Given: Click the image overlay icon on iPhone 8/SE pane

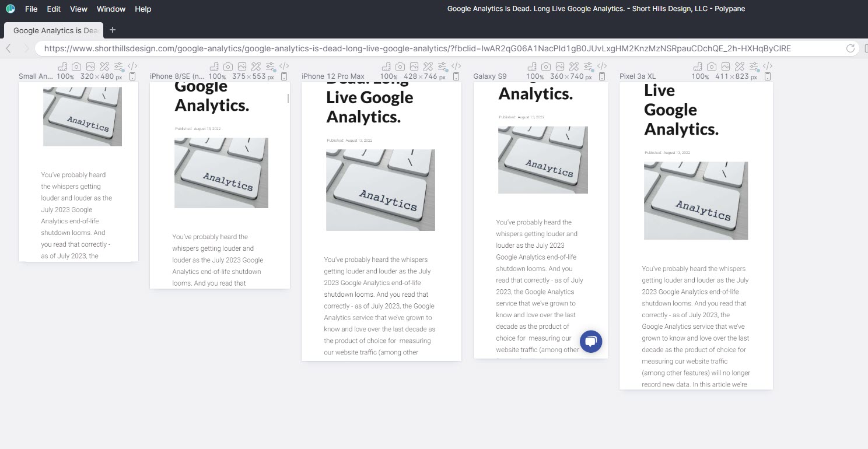Looking at the screenshot, I should pos(242,66).
